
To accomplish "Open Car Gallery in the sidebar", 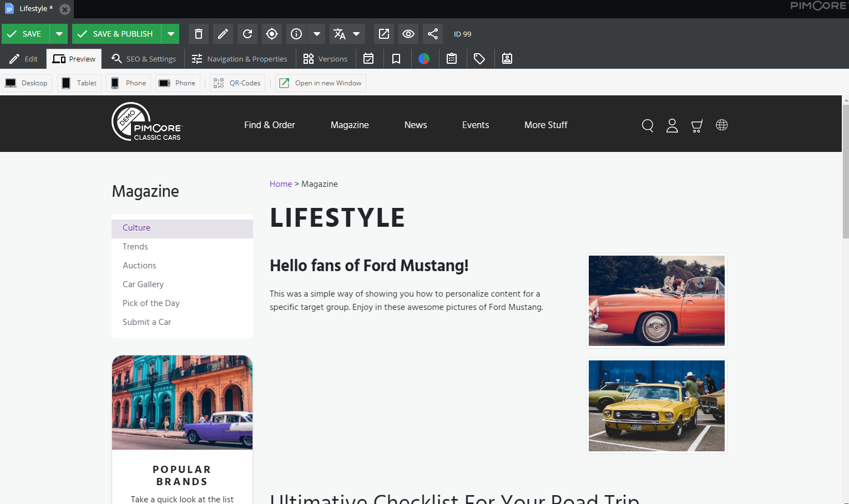I will (x=182, y=284).
